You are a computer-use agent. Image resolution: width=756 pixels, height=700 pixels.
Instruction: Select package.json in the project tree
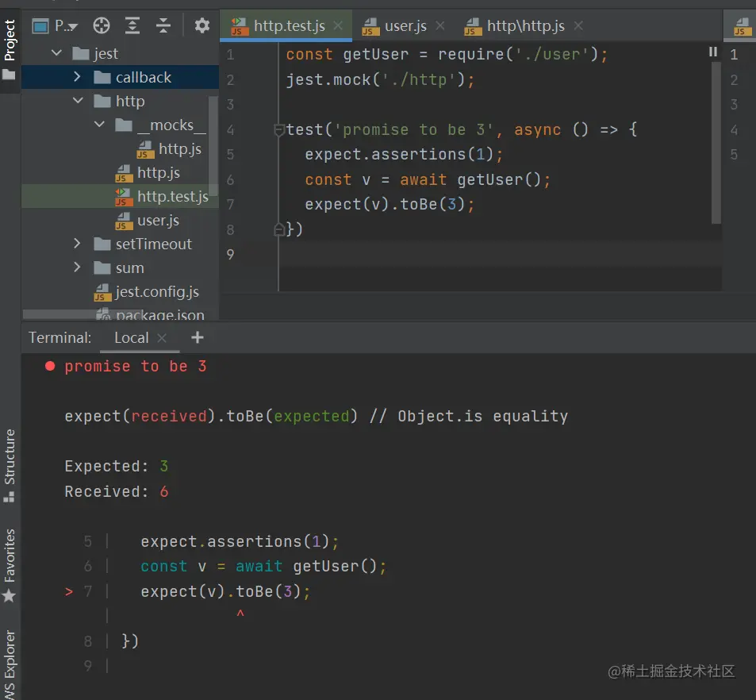pyautogui.click(x=160, y=316)
